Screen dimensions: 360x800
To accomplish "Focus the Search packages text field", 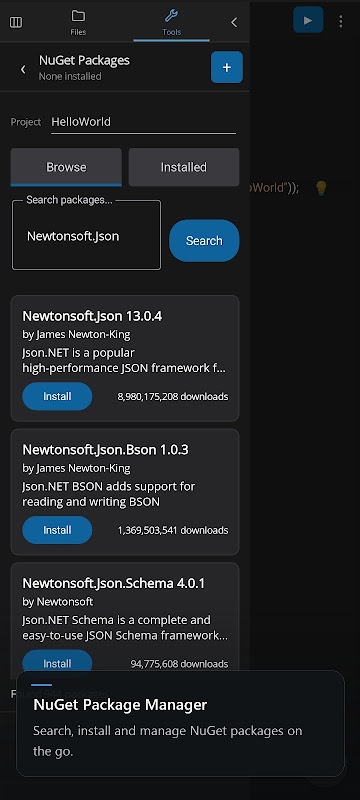I will point(86,236).
